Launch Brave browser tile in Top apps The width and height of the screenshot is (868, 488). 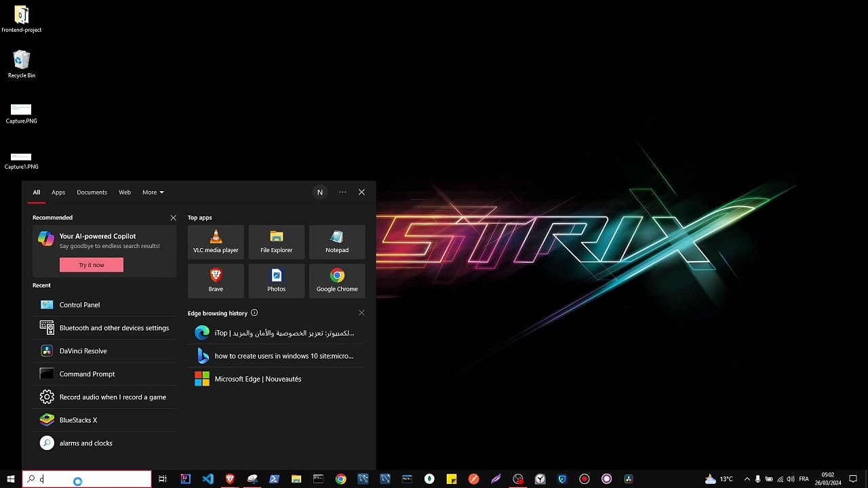point(216,281)
